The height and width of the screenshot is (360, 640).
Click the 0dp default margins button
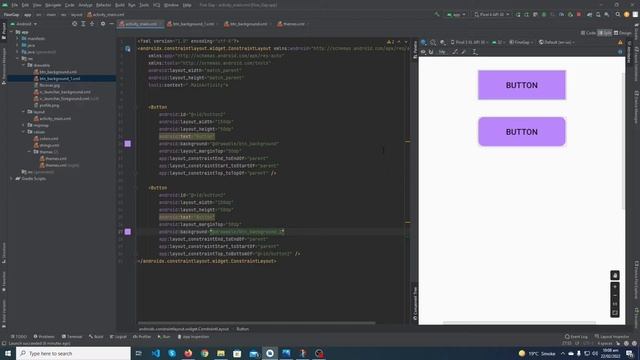click(x=442, y=52)
